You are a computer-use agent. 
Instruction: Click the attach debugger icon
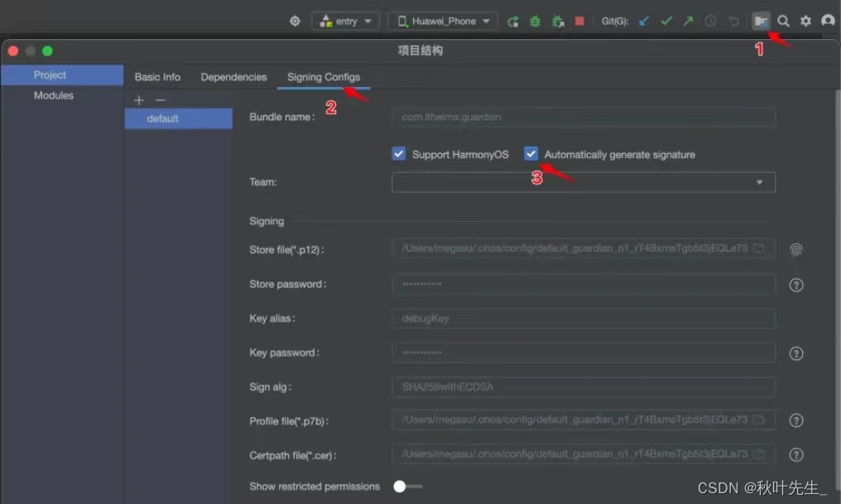click(558, 21)
